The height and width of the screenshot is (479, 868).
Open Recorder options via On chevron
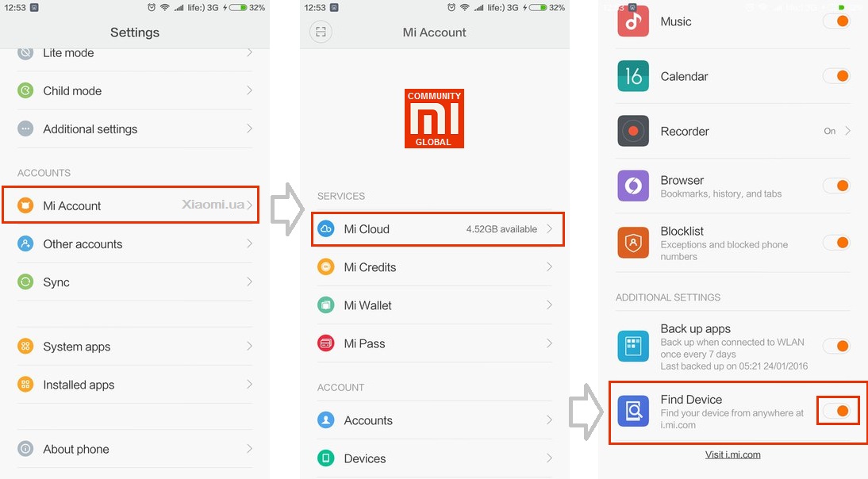(847, 131)
